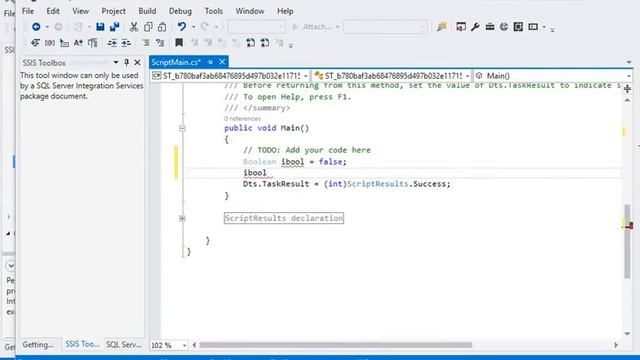Click the Properties wrench icon

pos(475,27)
